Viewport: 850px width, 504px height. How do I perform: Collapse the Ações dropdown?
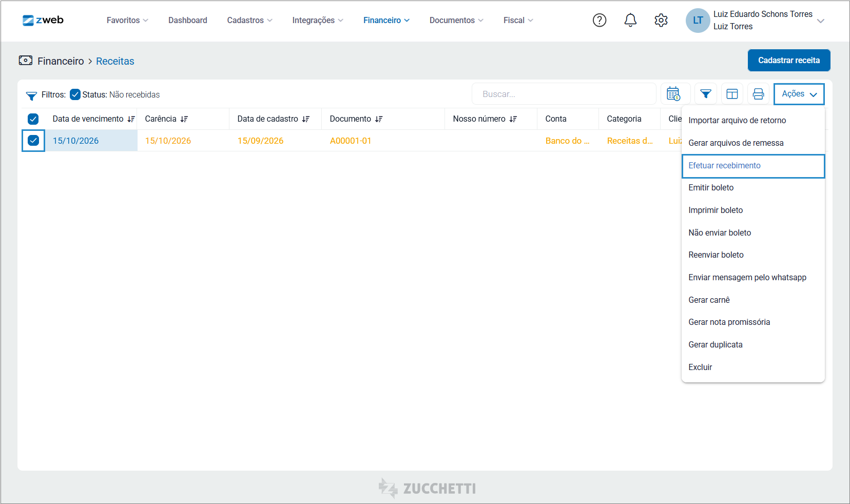pyautogui.click(x=799, y=94)
